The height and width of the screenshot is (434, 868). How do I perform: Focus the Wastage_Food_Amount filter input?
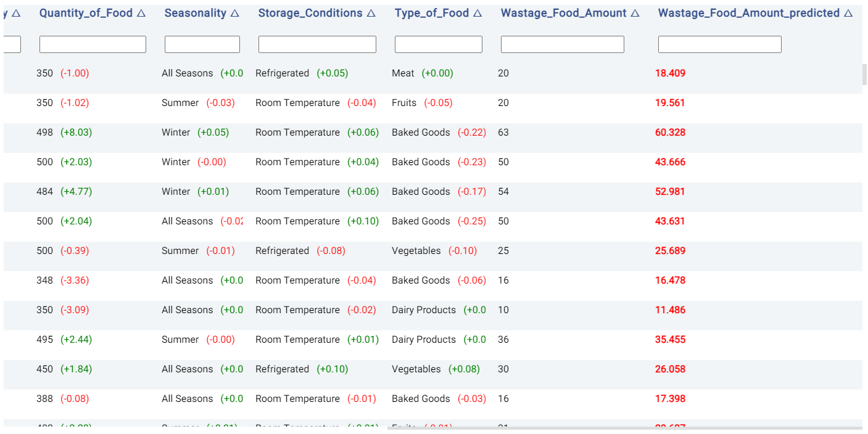pyautogui.click(x=563, y=44)
